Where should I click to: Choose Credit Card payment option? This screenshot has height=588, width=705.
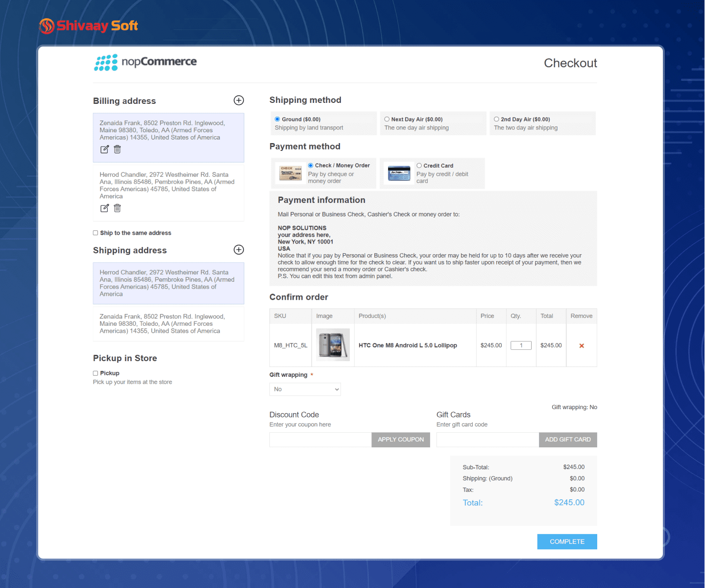(x=419, y=166)
